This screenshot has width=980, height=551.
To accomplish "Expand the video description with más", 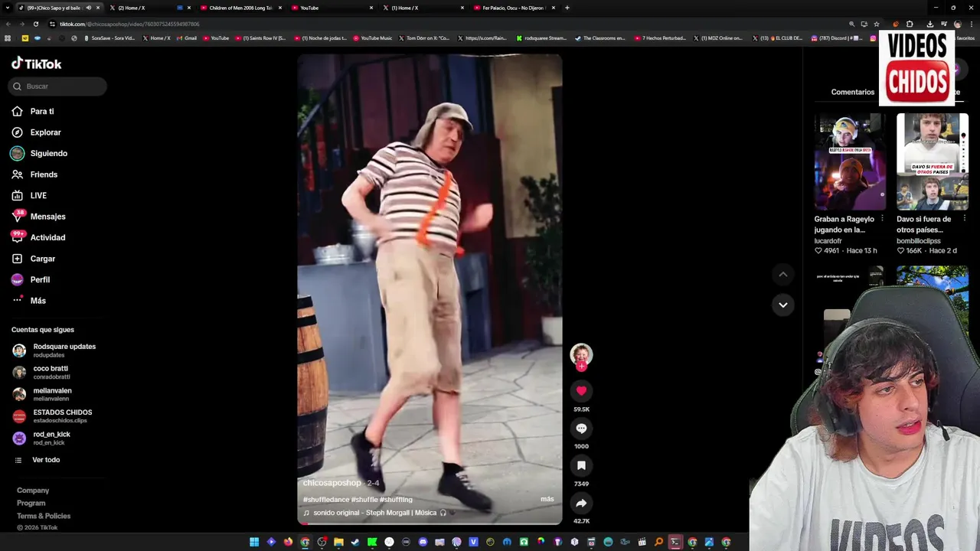I will tap(547, 499).
